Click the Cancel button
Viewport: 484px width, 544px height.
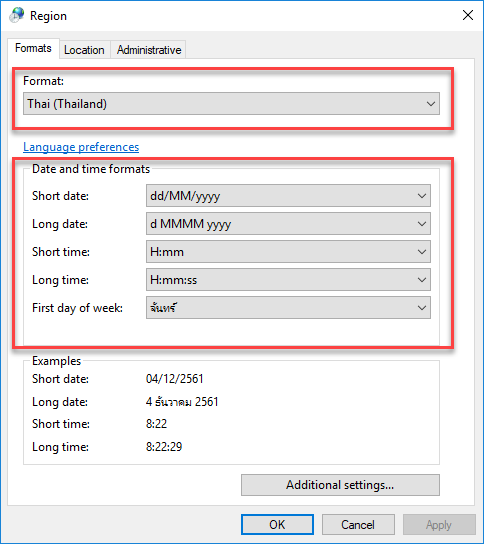click(358, 525)
